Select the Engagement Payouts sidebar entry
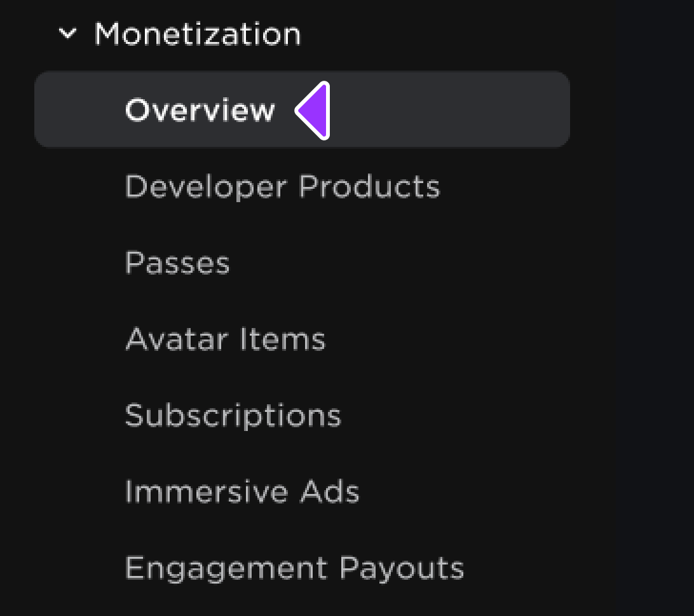 294,568
